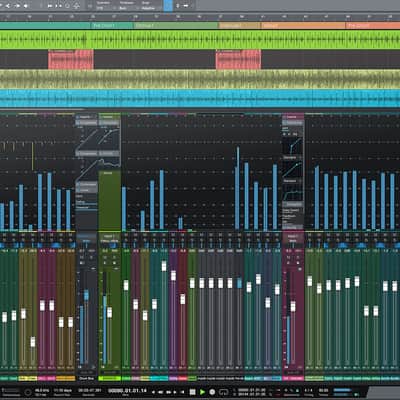Click the tempo value in the transport
This screenshot has width=400, height=400.
(323, 390)
